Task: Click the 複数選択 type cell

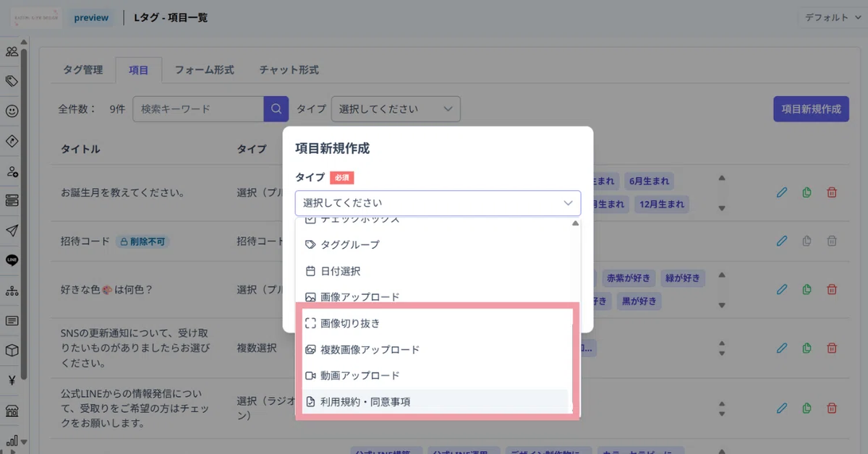Action: point(257,348)
